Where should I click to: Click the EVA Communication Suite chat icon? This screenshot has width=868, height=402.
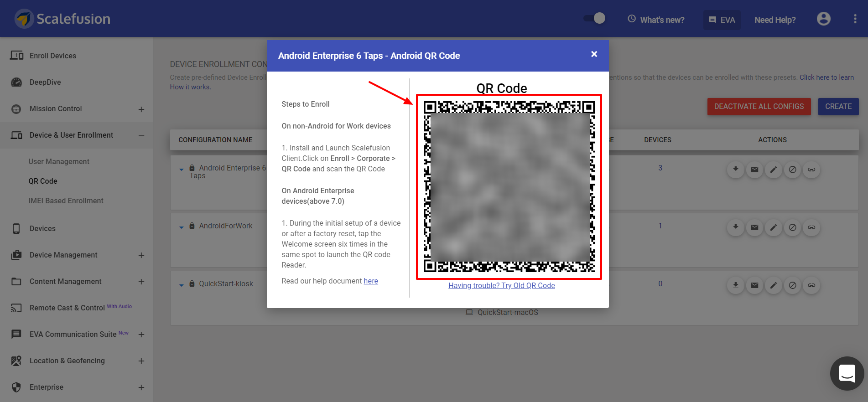[16, 334]
